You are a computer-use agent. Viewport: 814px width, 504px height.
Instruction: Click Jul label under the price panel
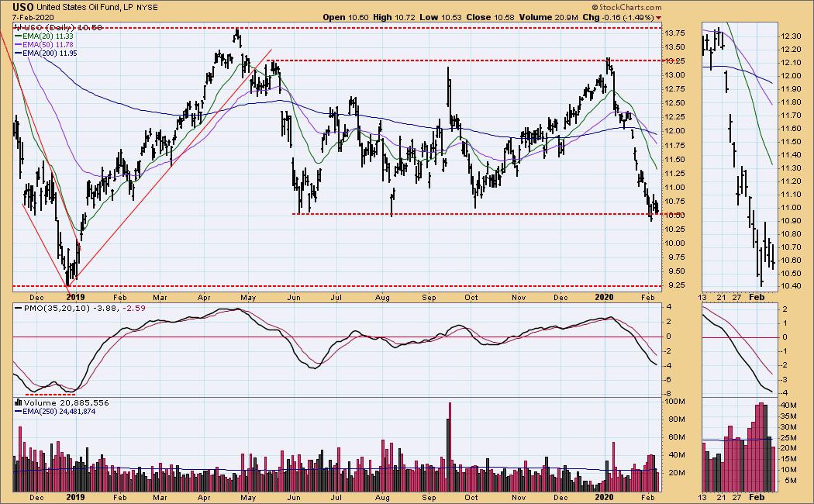[336, 298]
